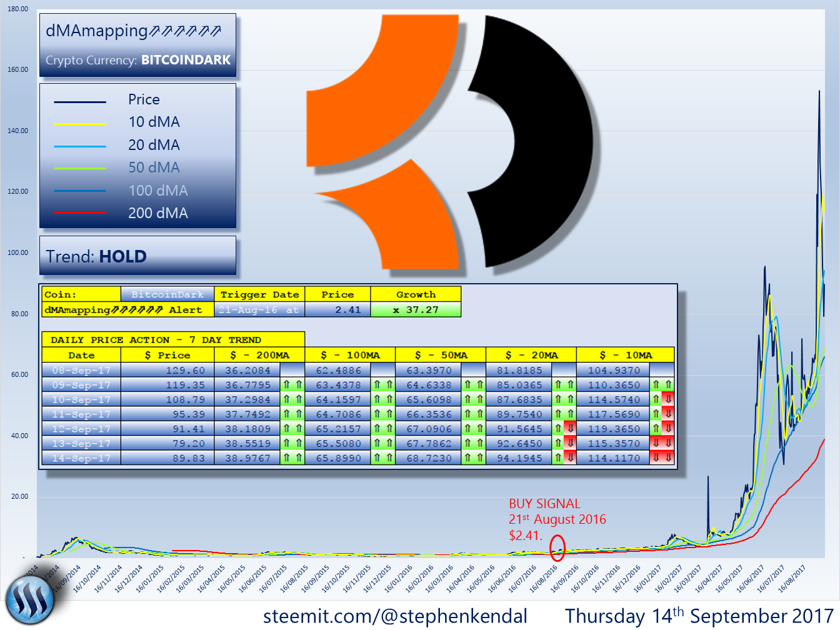This screenshot has width=840, height=630.
Task: Click the yellow 10 dMA legend line
Action: click(80, 124)
